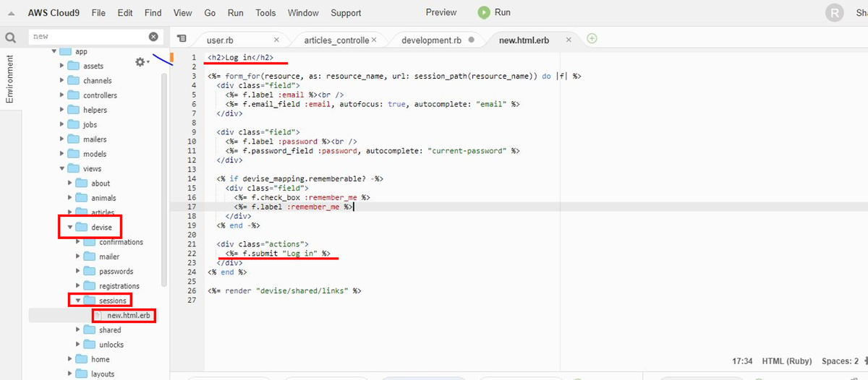Click the assets folder icon
The width and height of the screenshot is (868, 380).
coord(74,66)
